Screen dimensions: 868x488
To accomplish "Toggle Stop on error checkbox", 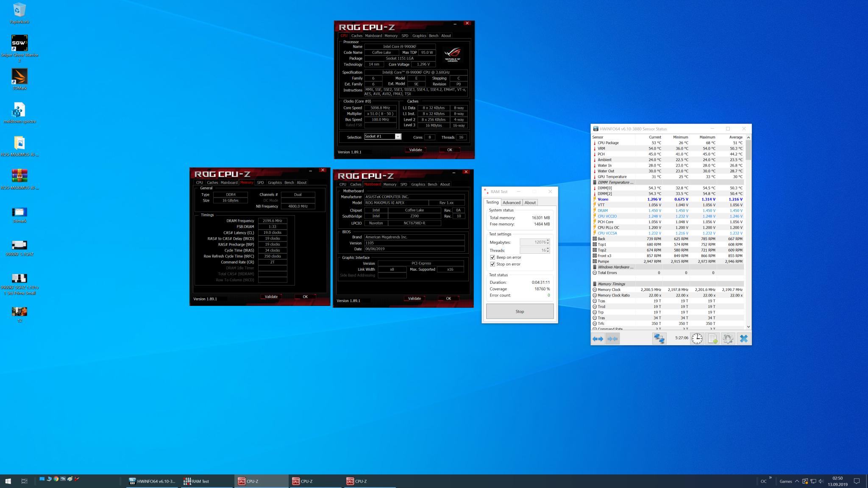I will point(492,264).
